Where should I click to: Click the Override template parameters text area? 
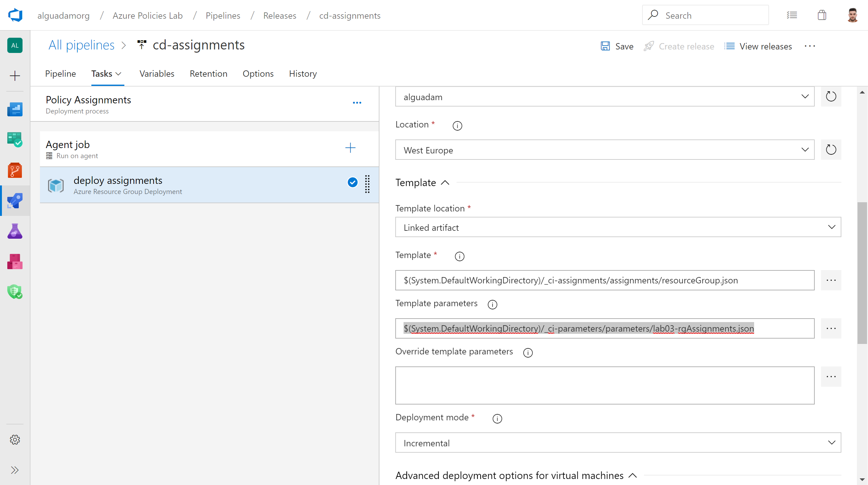605,385
